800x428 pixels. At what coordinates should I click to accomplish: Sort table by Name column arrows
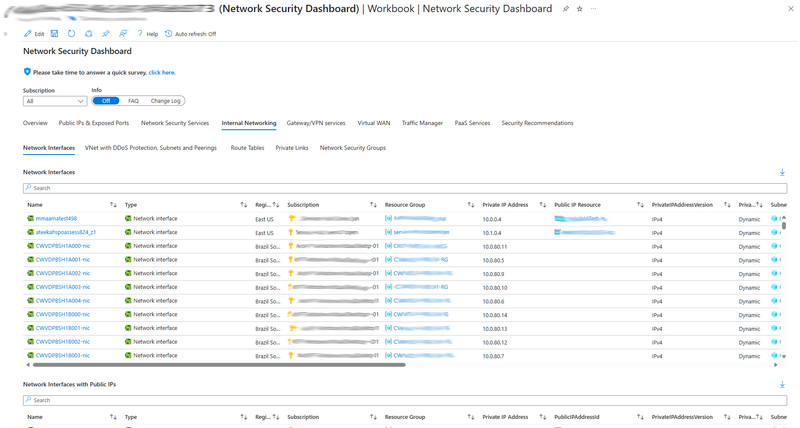[113, 205]
